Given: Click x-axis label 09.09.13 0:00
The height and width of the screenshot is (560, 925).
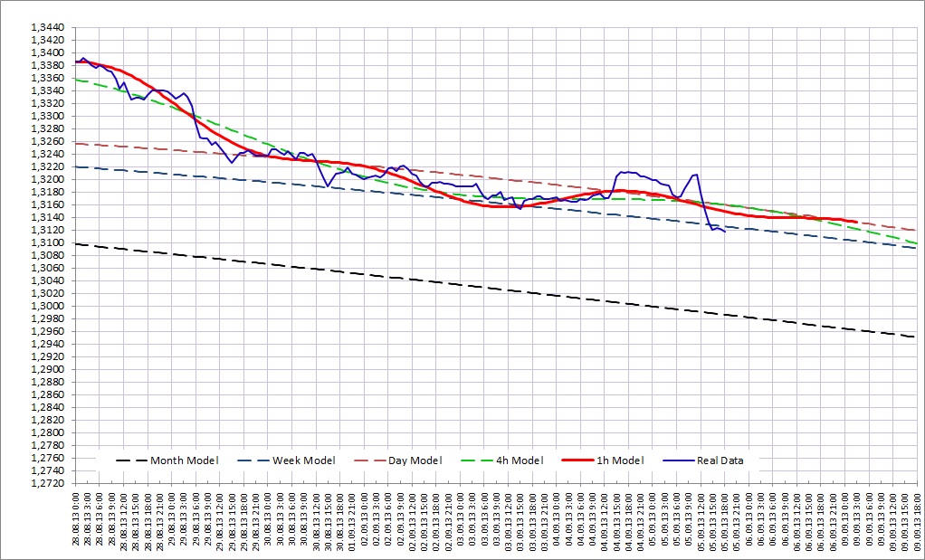Looking at the screenshot, I should [x=845, y=519].
